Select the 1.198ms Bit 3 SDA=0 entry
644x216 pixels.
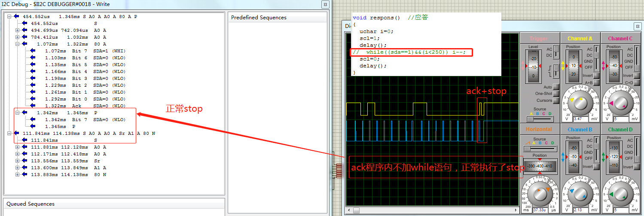pos(85,78)
